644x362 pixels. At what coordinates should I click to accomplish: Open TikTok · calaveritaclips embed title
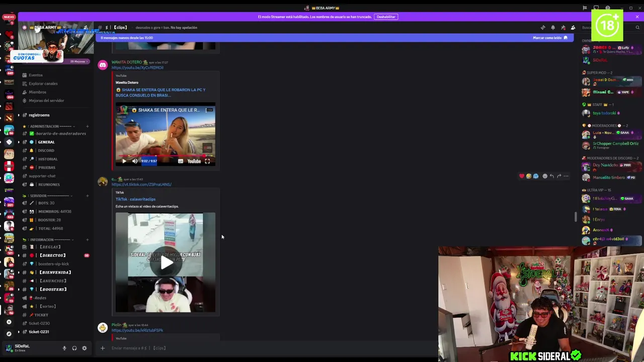(135, 199)
